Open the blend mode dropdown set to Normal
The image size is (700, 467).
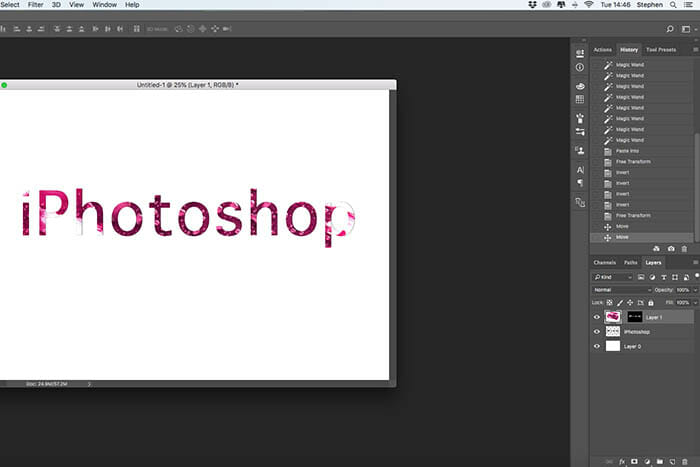(621, 290)
